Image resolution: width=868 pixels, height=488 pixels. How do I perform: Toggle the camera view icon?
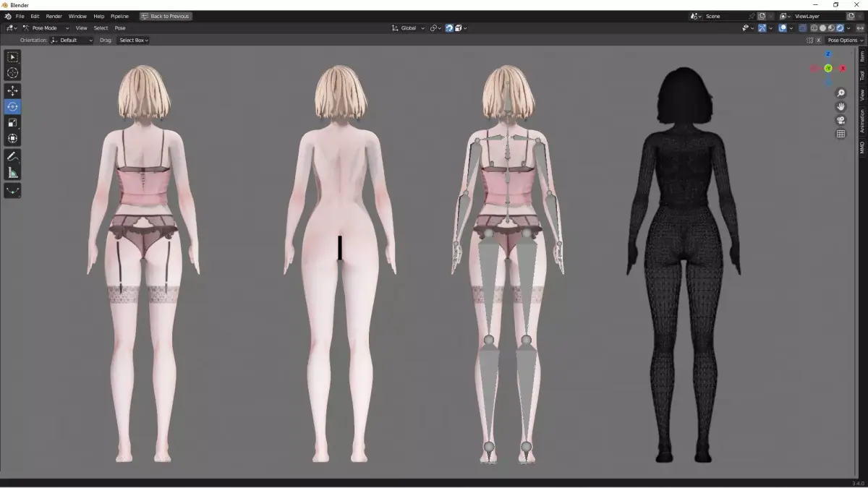(841, 120)
